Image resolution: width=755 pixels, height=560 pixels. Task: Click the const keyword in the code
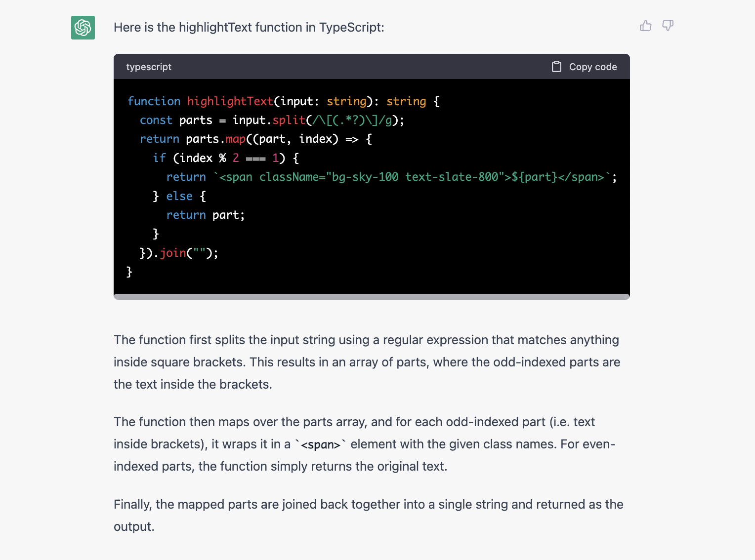pos(156,120)
